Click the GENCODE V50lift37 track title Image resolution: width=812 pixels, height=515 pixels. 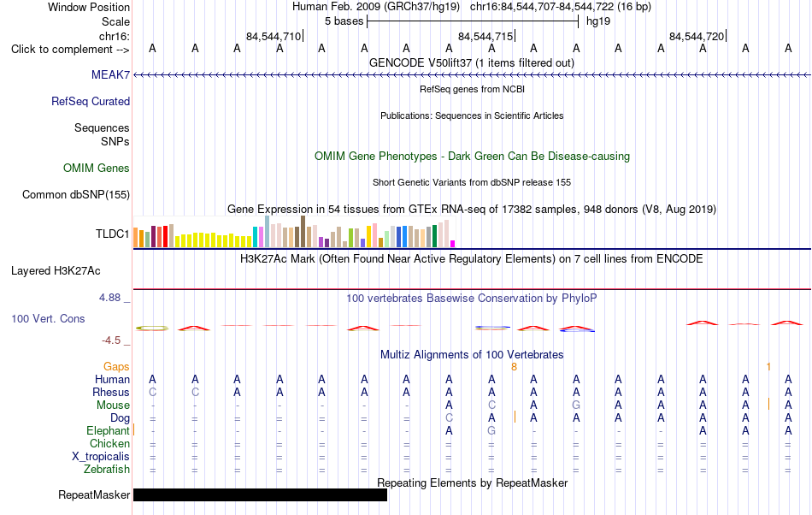click(471, 62)
